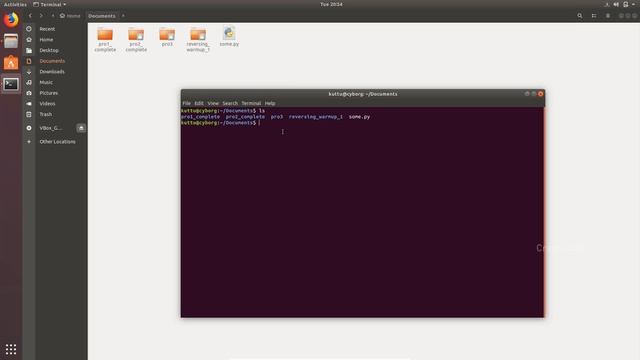Open the Terminal app menu dropdown in top bar
The height and width of the screenshot is (360, 640).
(49, 4)
